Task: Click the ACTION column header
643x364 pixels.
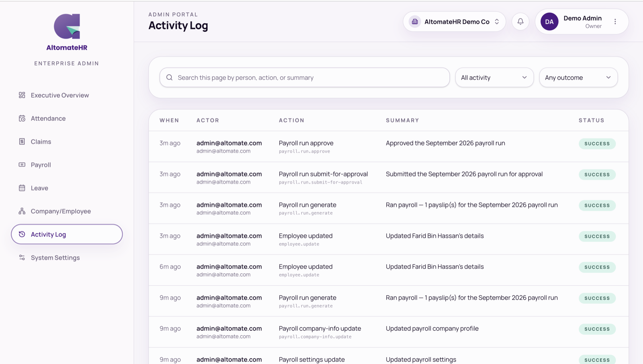Action: [x=292, y=120]
